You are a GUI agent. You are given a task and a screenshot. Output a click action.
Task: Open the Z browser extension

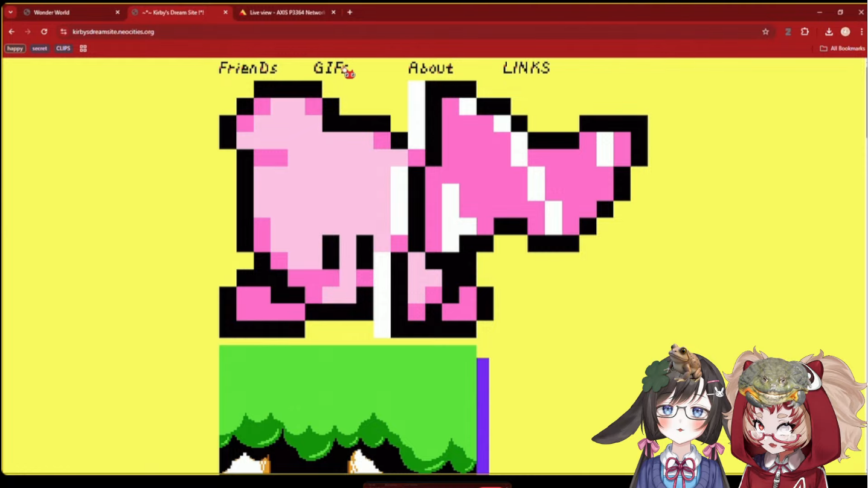[788, 32]
